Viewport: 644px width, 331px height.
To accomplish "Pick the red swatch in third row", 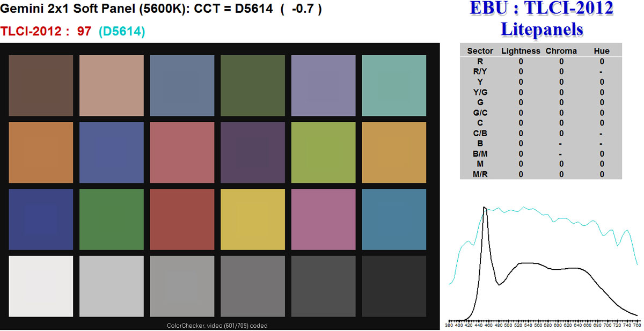I will point(182,219).
